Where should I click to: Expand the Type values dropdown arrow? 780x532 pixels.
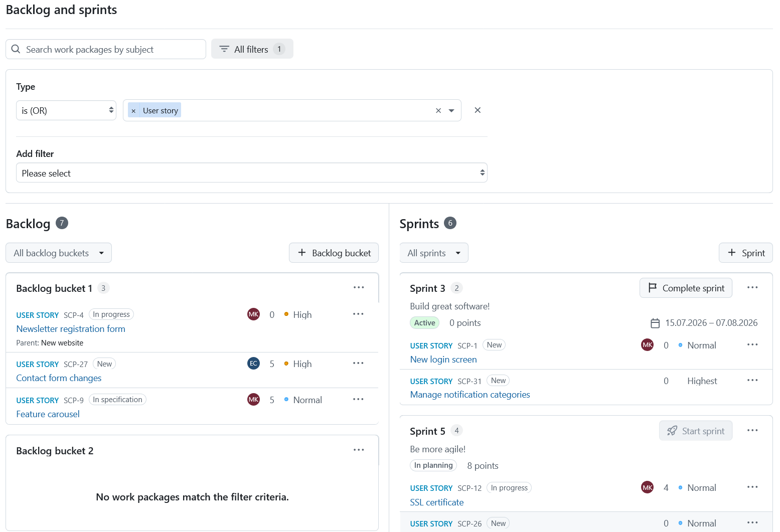tap(451, 111)
